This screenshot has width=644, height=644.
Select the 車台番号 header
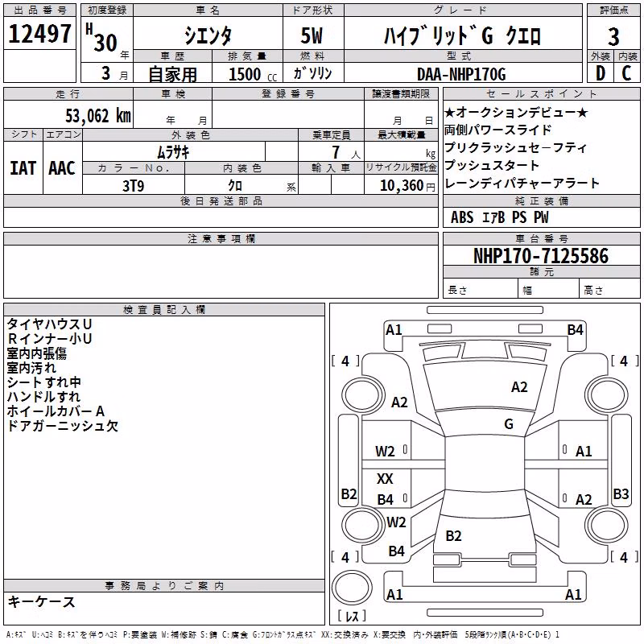click(541, 238)
